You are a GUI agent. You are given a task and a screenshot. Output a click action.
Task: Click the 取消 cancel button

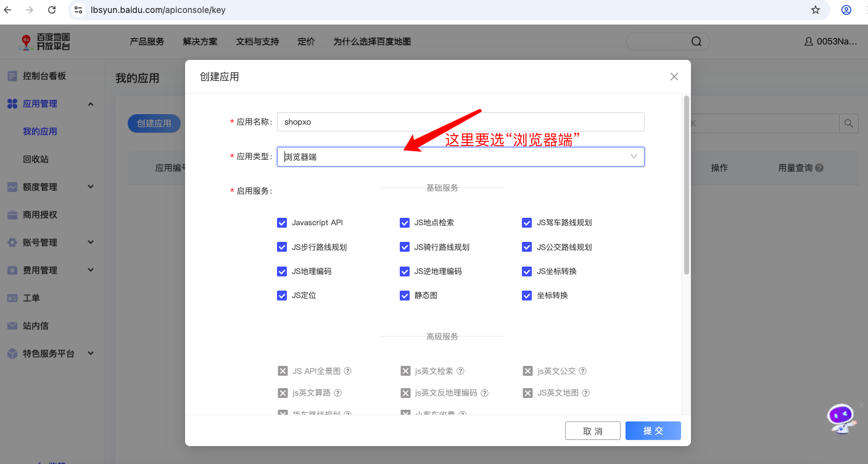pos(593,431)
